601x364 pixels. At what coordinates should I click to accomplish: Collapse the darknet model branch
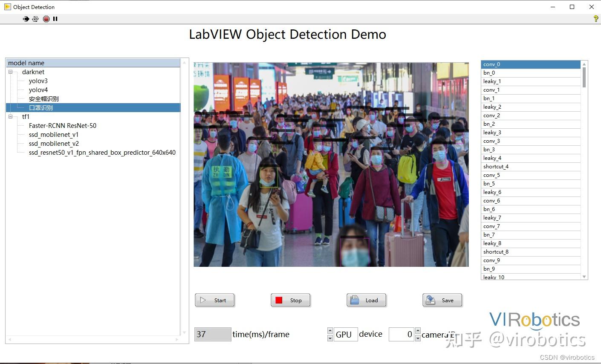click(11, 72)
